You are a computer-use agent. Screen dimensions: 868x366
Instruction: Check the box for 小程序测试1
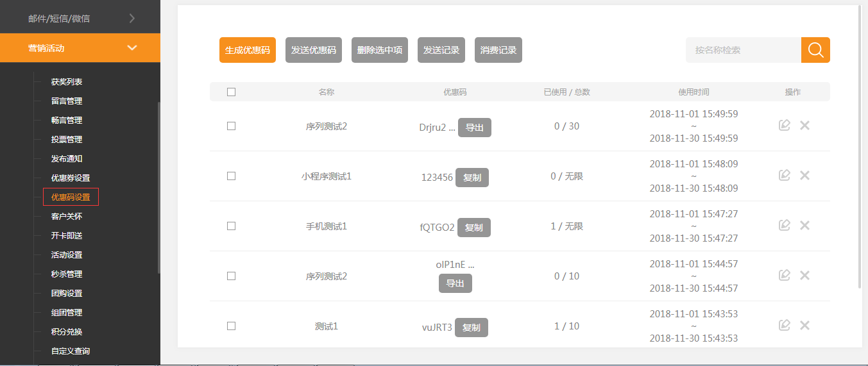point(232,176)
